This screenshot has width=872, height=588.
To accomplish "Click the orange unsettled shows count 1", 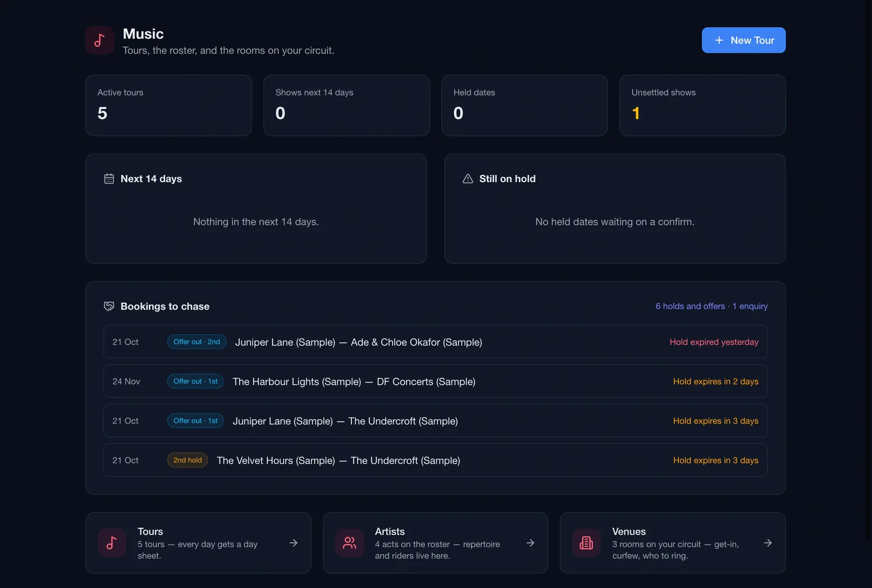I will pyautogui.click(x=636, y=113).
